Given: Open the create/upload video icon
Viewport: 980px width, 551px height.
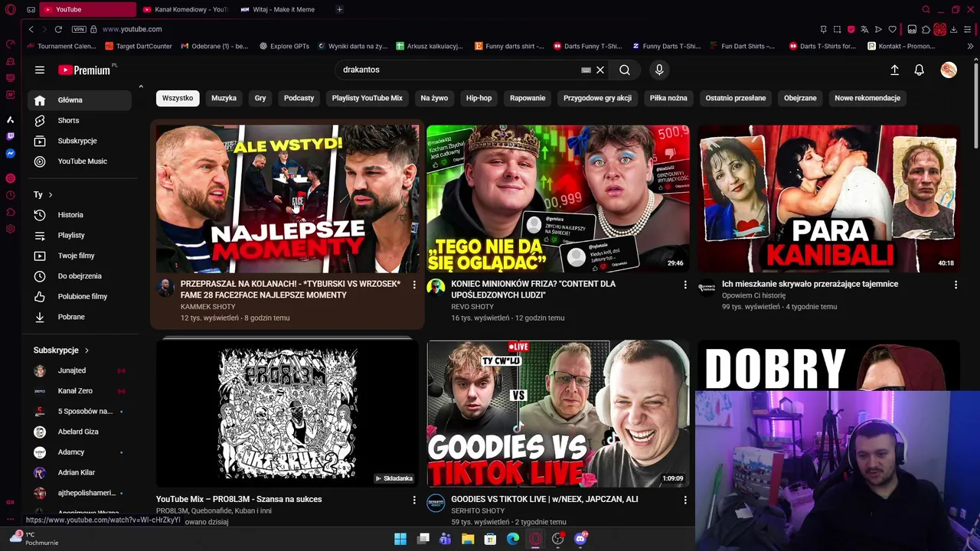Looking at the screenshot, I should (x=894, y=70).
